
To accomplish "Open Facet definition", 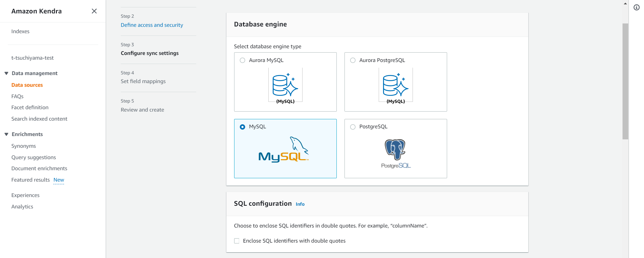I will coord(30,108).
